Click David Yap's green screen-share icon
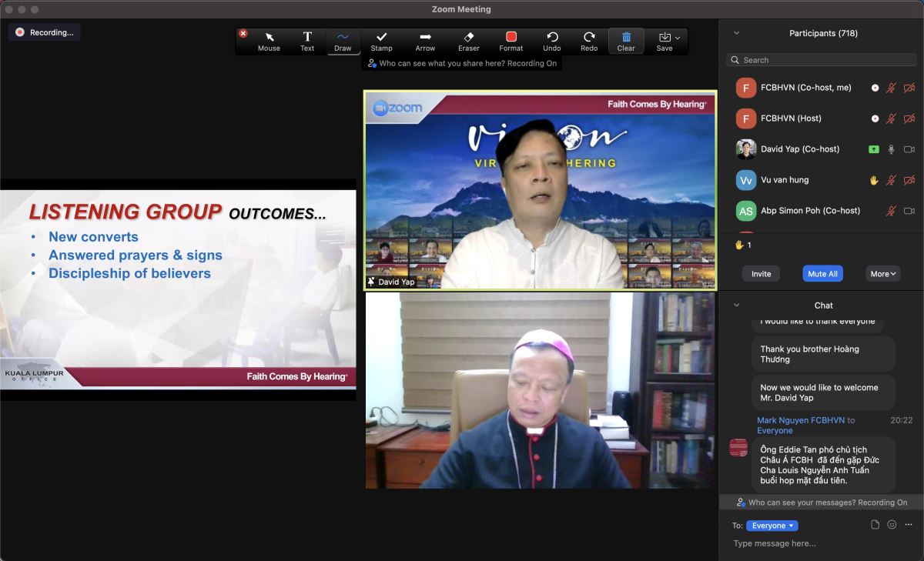 click(874, 149)
